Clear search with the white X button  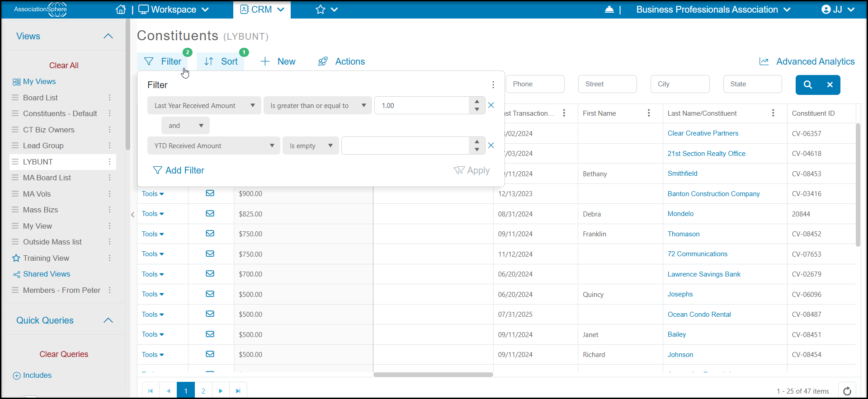(x=830, y=84)
